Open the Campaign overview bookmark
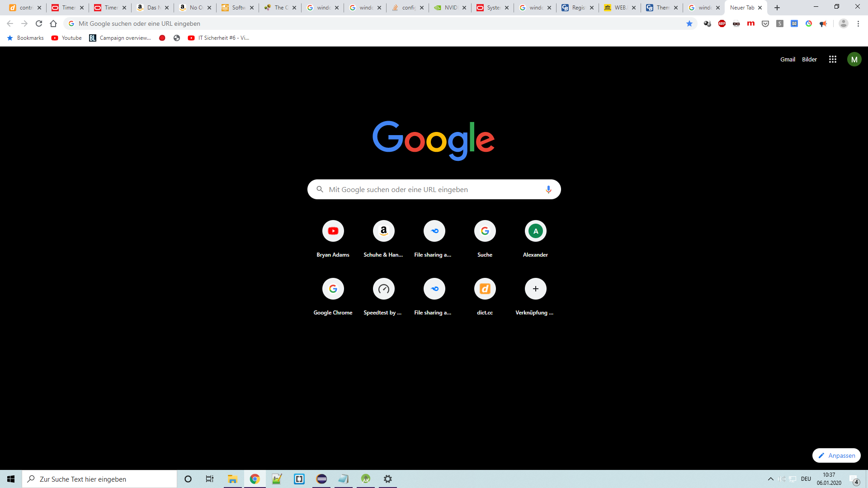This screenshot has width=868, height=488. (x=120, y=38)
